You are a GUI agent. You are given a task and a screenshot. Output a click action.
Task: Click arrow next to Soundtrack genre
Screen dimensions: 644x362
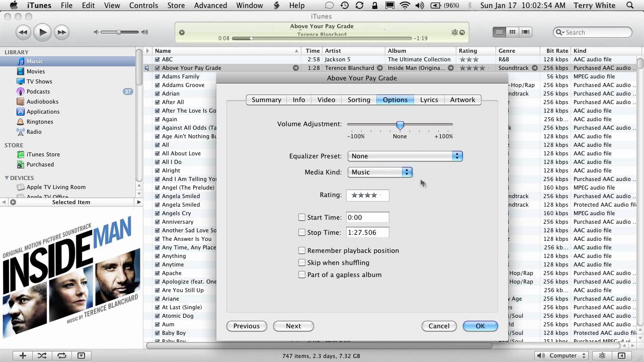point(534,68)
